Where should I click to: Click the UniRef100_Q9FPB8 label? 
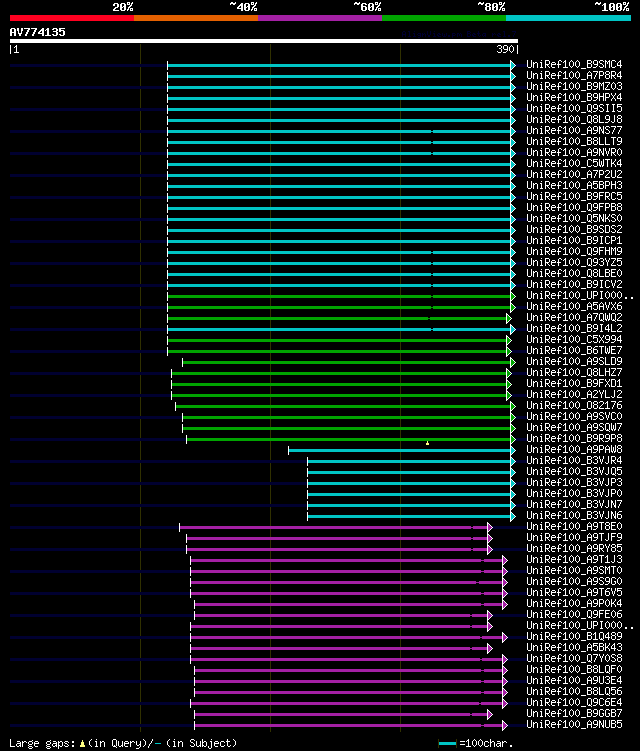tap(574, 207)
